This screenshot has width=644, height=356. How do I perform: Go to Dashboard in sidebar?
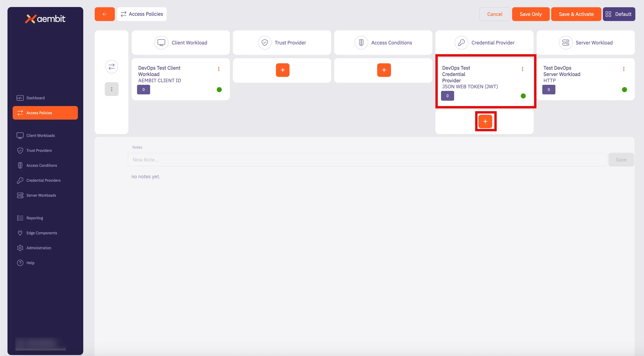45,98
